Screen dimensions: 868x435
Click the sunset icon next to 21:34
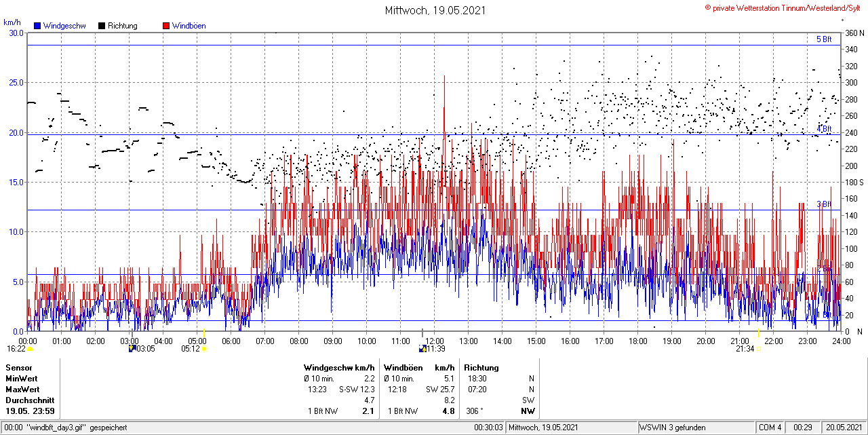click(x=758, y=349)
